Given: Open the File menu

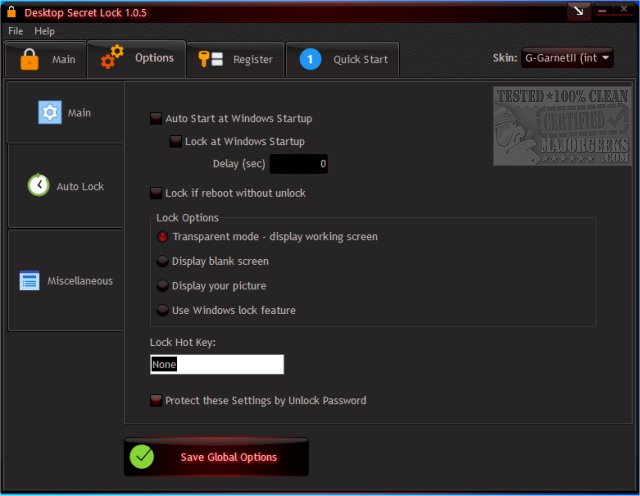Looking at the screenshot, I should coord(16,31).
